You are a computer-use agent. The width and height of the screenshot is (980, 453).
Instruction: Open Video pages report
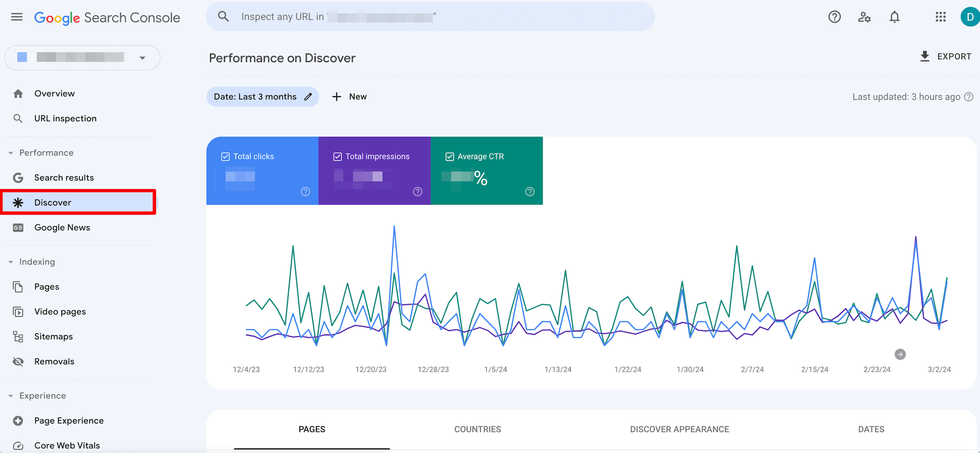tap(60, 312)
